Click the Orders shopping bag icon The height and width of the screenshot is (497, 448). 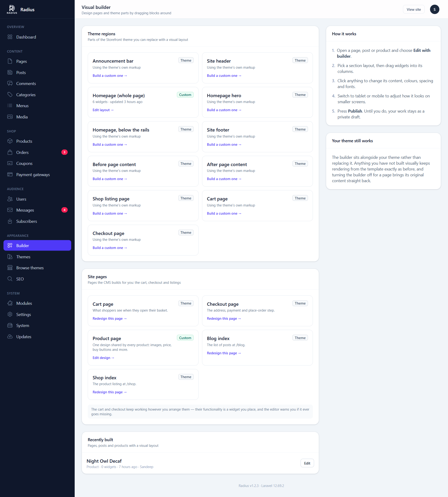click(10, 152)
